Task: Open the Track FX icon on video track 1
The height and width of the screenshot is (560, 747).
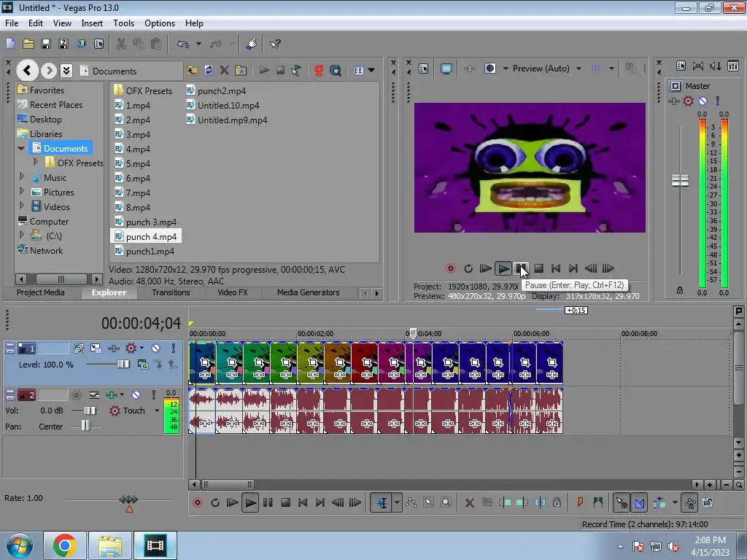Action: [x=113, y=348]
